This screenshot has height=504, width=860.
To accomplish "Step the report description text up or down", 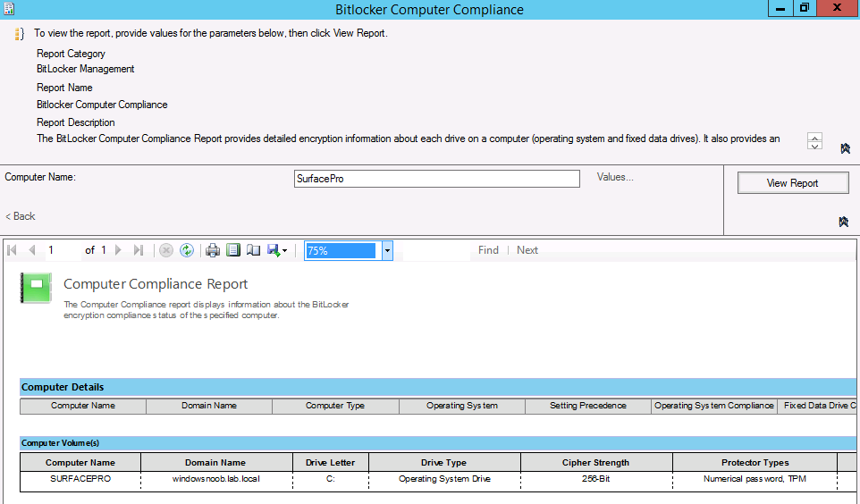I will pos(814,141).
